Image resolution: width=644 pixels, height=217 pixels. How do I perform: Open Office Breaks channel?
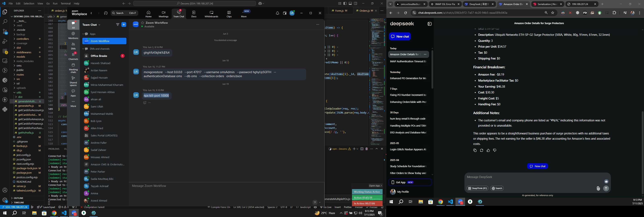[x=104, y=56]
